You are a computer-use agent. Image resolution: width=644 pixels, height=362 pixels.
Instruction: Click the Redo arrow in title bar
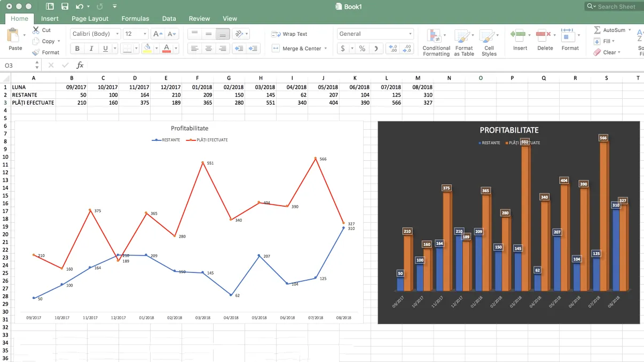(99, 6)
